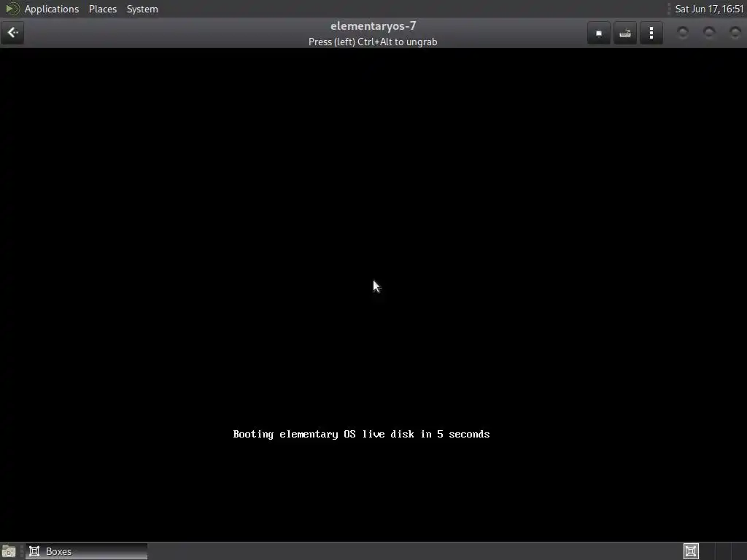This screenshot has width=747, height=560.
Task: Click the elementaryos-7 window title
Action: point(373,26)
